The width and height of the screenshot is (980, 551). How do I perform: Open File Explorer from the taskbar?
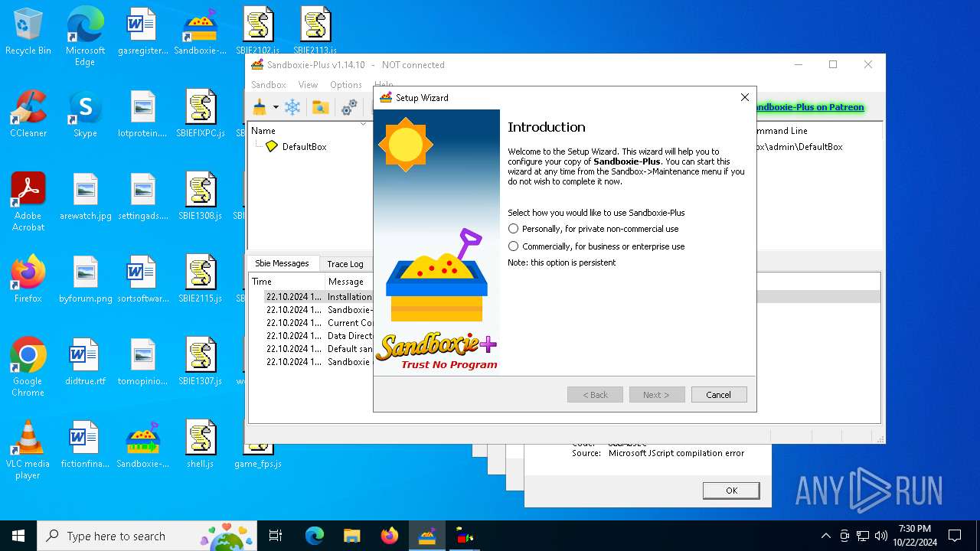point(351,536)
